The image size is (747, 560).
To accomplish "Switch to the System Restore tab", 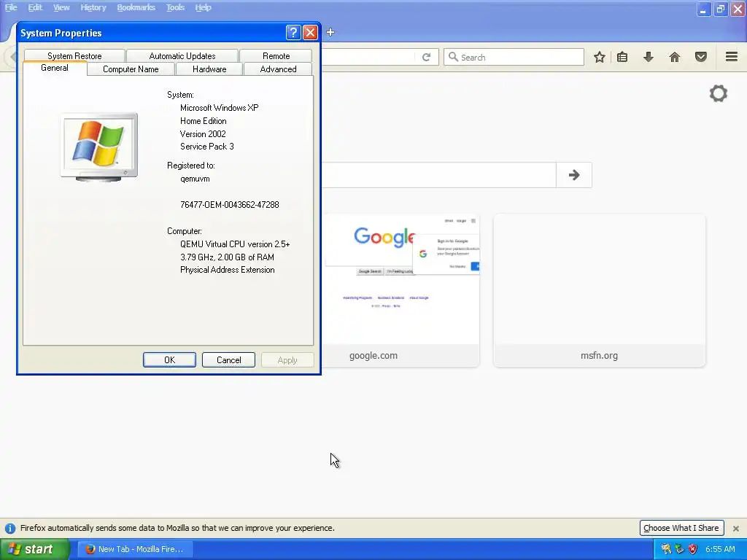I will click(74, 55).
